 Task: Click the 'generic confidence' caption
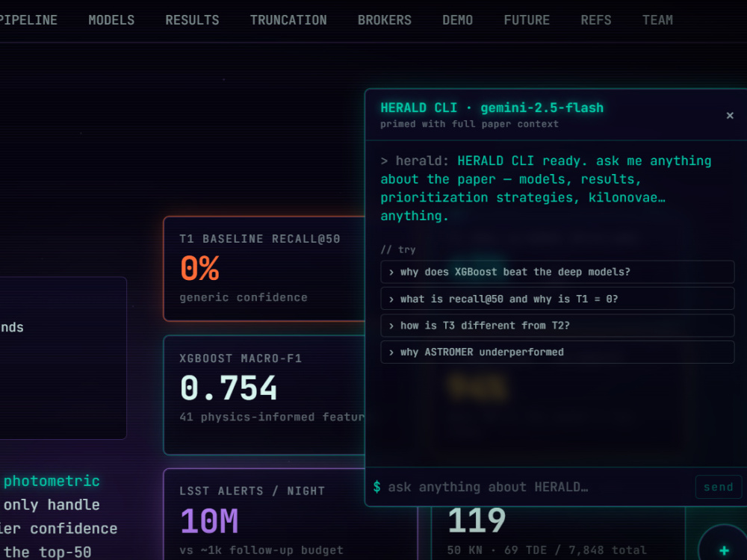(244, 297)
